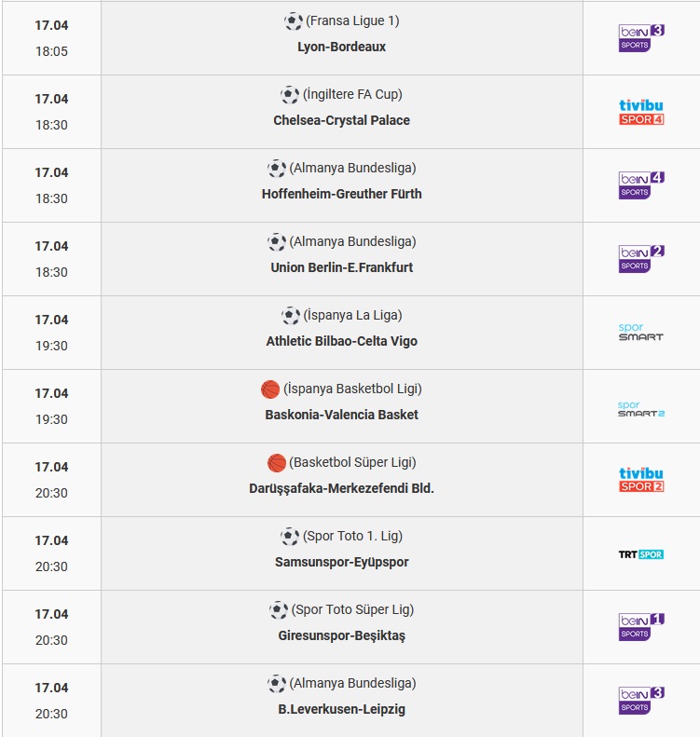Click the B.Leverkusen-Leipzig match title
The width and height of the screenshot is (700, 737).
click(x=342, y=709)
